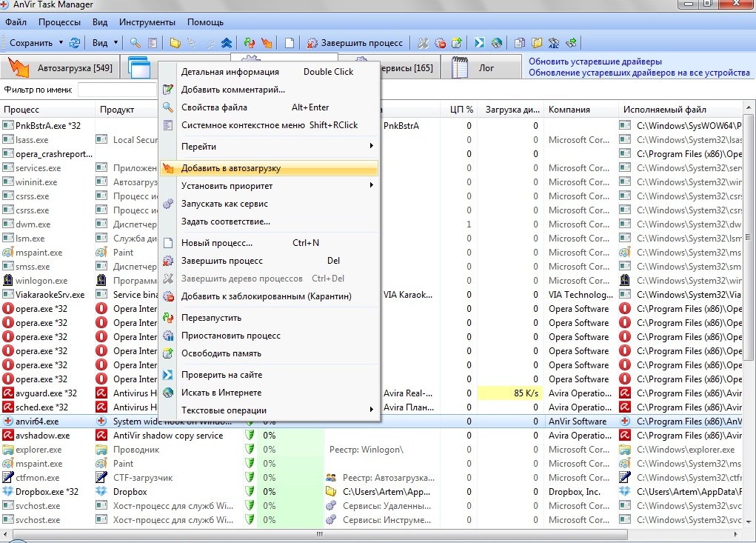This screenshot has width=756, height=543.
Task: Click the horizontal scrollbar right arrow
Action: [736, 534]
